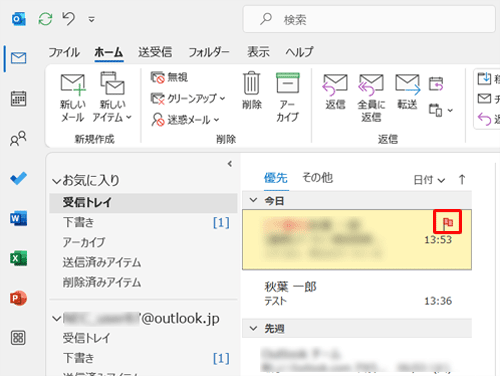500x376 pixels.
Task: Open the 表示 ribbon tab
Action: point(258,52)
